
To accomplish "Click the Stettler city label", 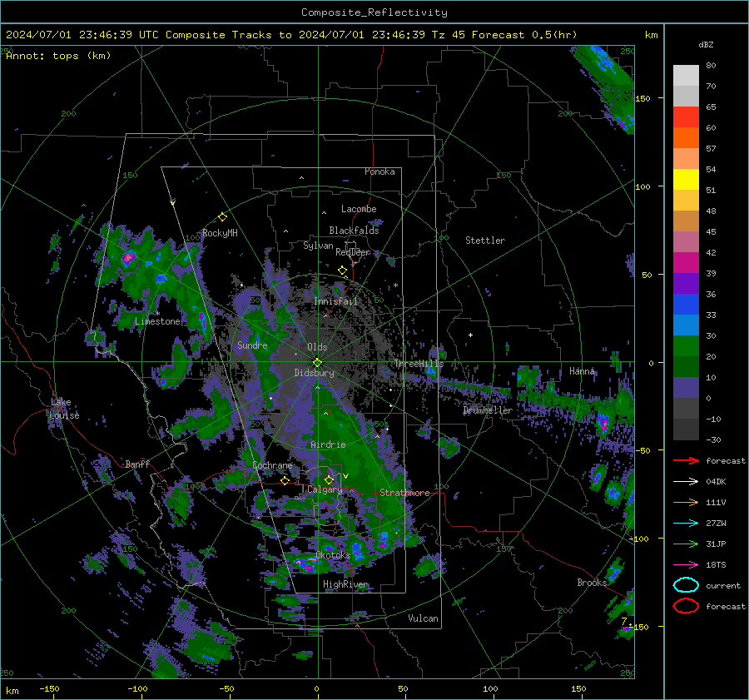I will pyautogui.click(x=485, y=241).
